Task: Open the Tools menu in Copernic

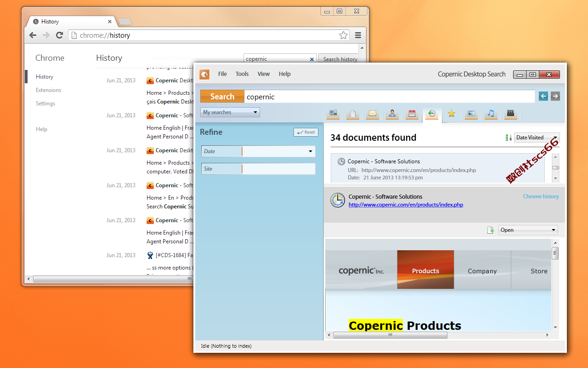Action: pyautogui.click(x=242, y=74)
